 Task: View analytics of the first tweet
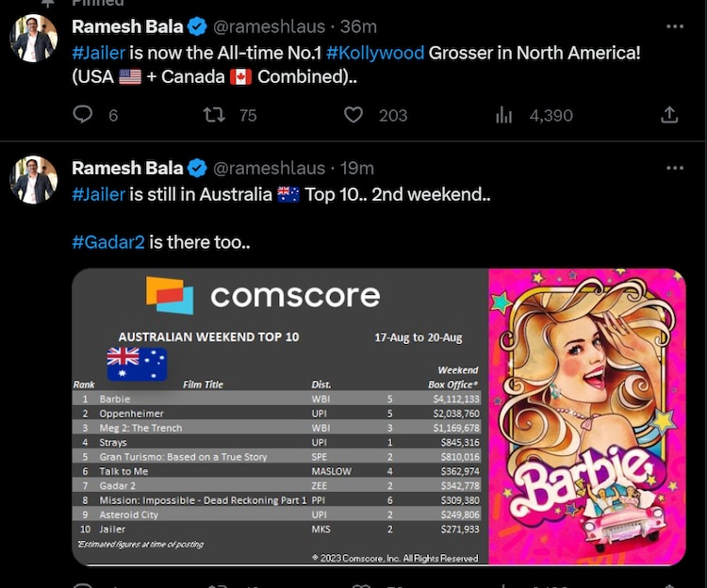(504, 115)
